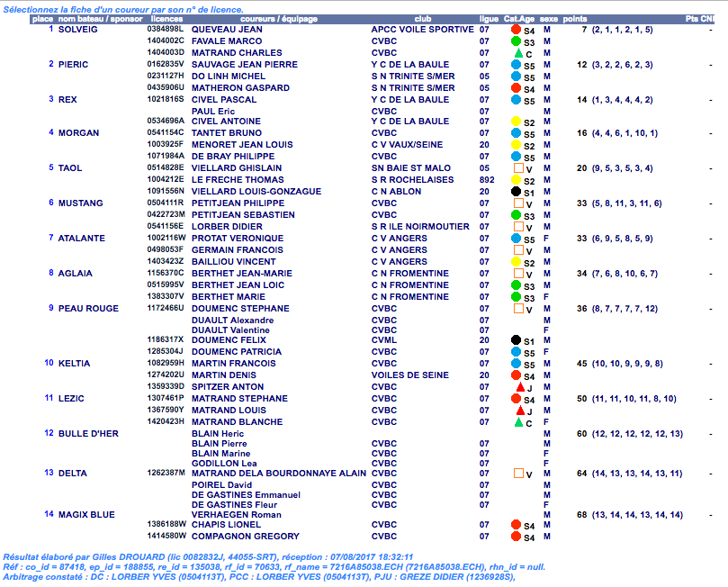Viewport: 728px width, 587px height.
Task: Click V square icon for MATRAND DELA BOURDONNAYE
Action: point(517,474)
